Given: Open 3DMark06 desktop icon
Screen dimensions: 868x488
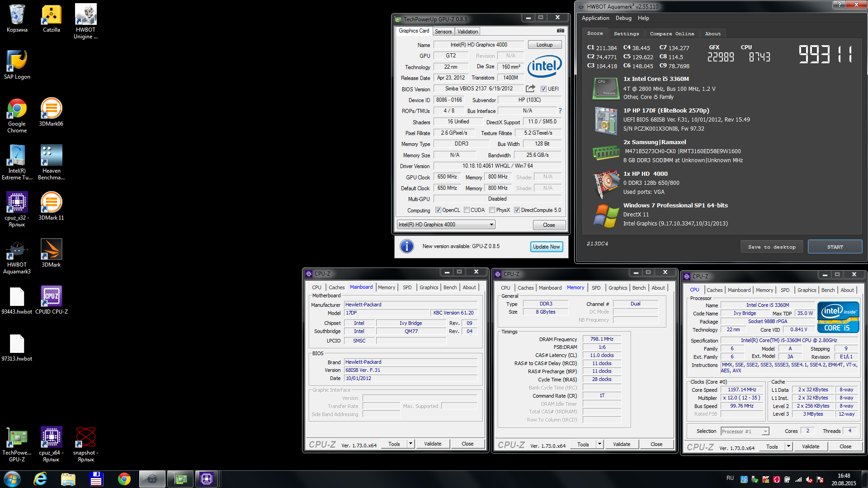Looking at the screenshot, I should 51,112.
